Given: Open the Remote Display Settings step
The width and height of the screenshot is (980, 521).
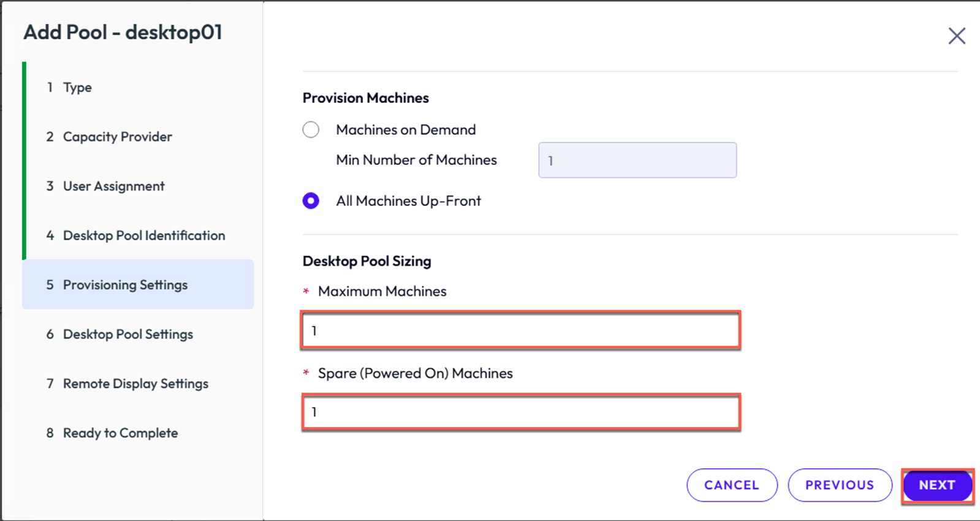Looking at the screenshot, I should click(x=127, y=384).
